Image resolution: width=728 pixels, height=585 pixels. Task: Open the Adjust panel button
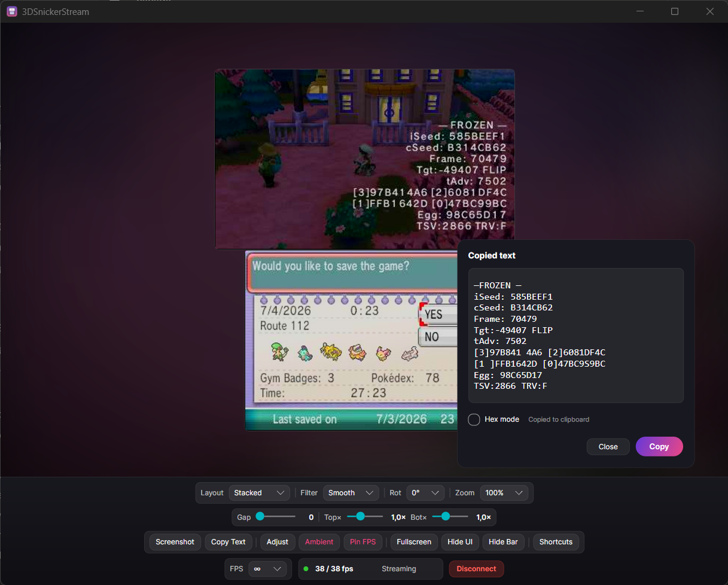click(278, 542)
